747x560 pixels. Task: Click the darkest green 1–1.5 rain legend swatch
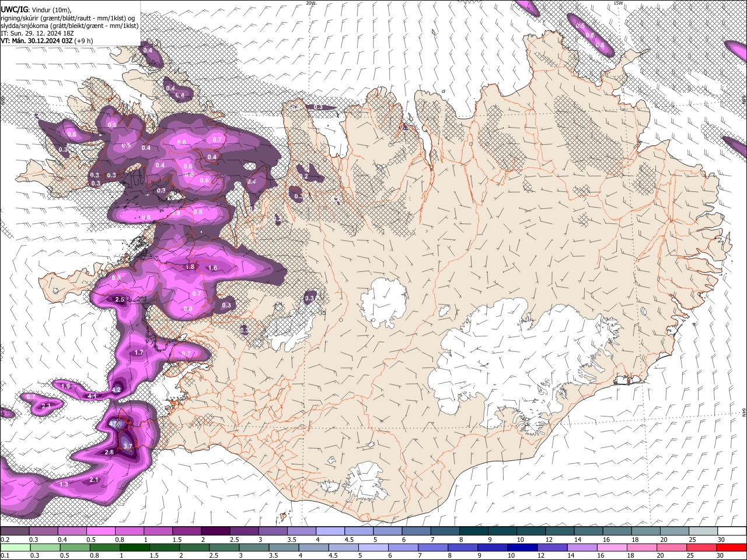[x=134, y=547]
